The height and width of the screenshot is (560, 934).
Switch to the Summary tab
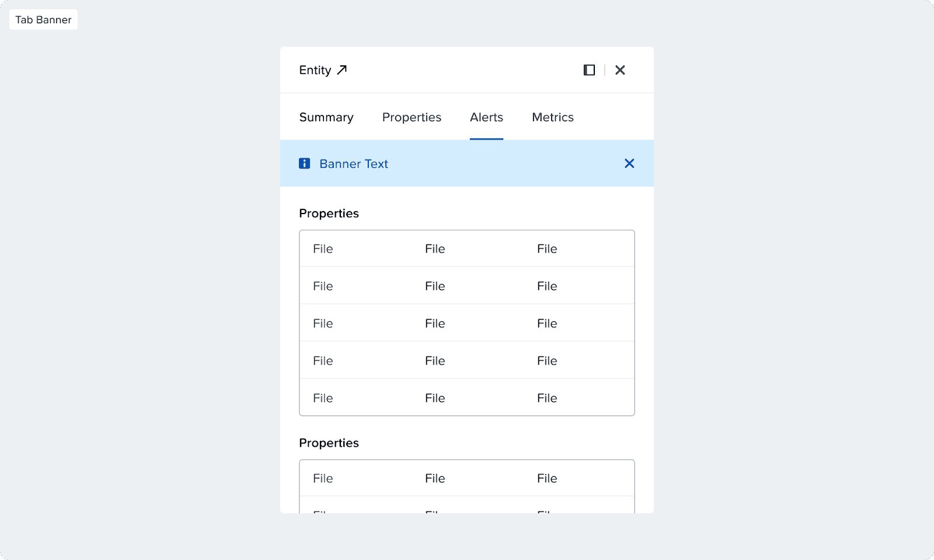pos(326,117)
